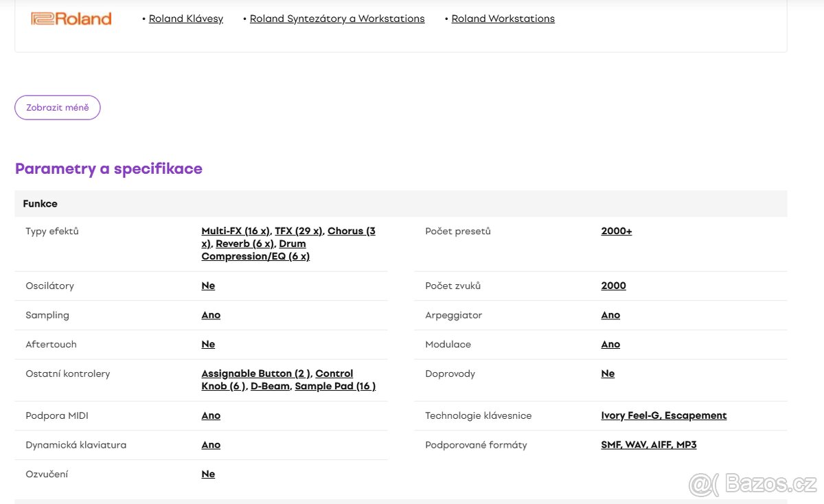Open the Assignable Button (2) link
This screenshot has width=824, height=504.
tap(255, 374)
